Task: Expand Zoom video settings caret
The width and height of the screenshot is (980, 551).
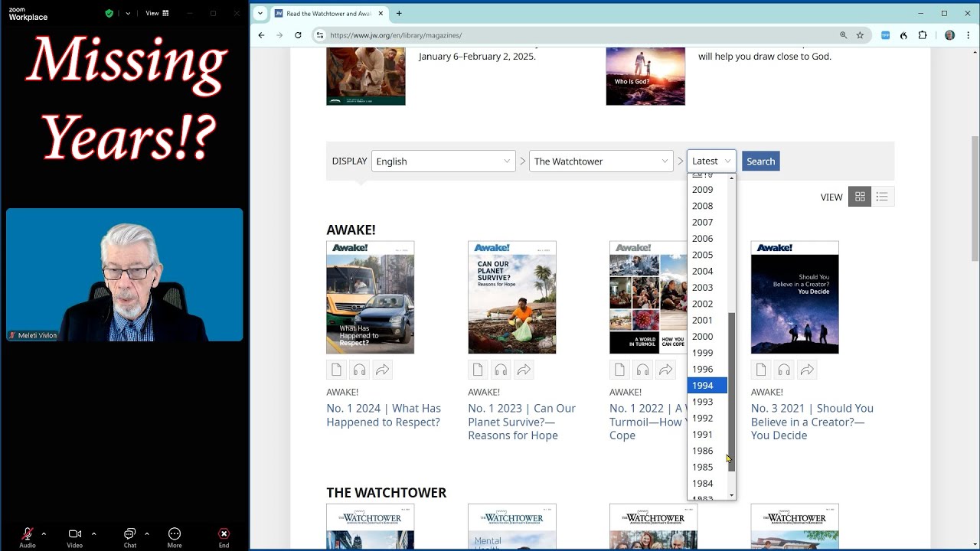Action: (93, 533)
